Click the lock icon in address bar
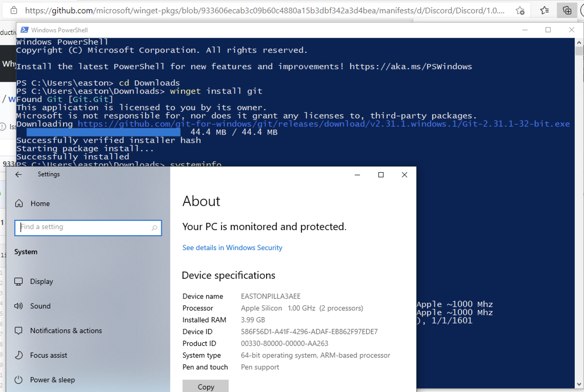Image resolution: width=584 pixels, height=392 pixels. click(x=14, y=11)
